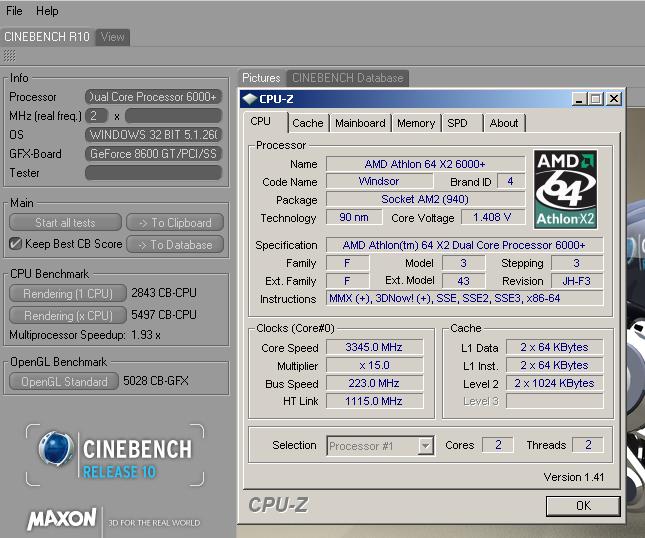Click the empty Level 3 cache field

(554, 401)
